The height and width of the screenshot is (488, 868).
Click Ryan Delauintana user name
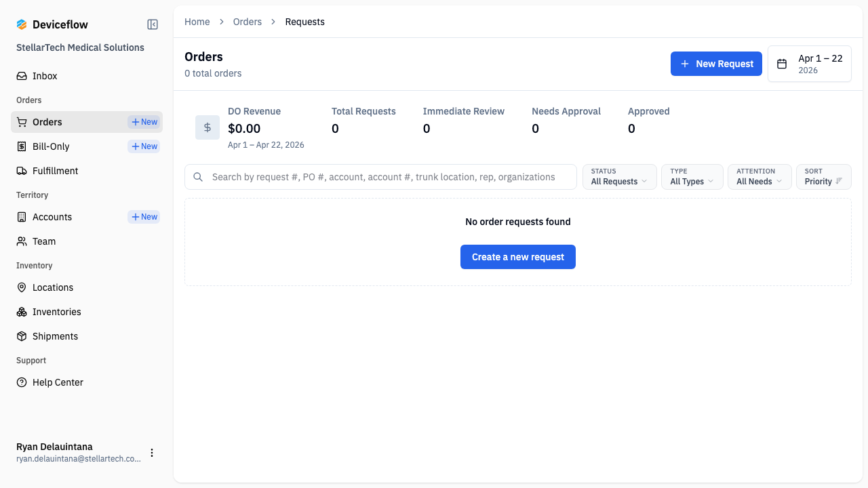(x=54, y=447)
